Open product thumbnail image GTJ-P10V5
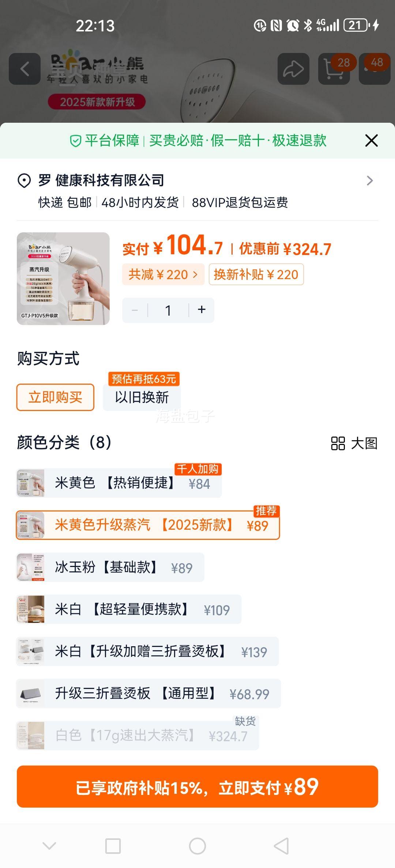Screen dimensions: 395x868 (63, 279)
